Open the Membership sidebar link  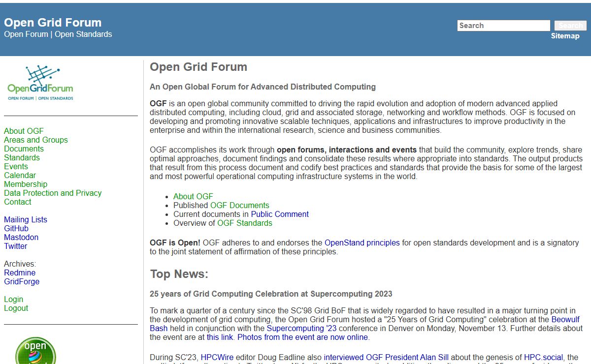[x=26, y=184]
